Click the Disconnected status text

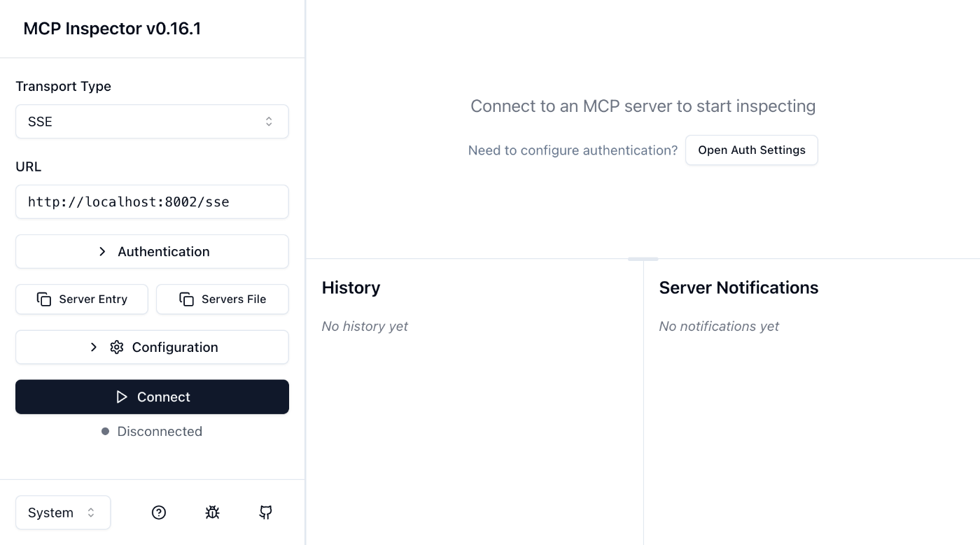click(160, 432)
